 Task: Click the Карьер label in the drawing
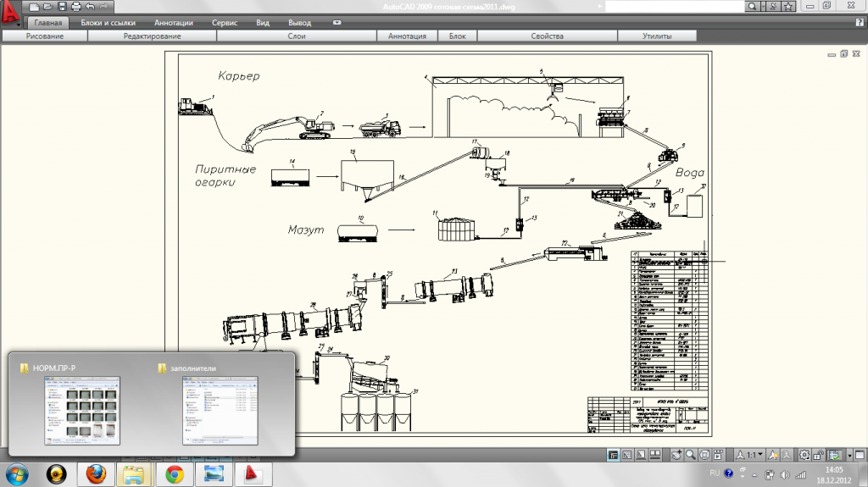(x=238, y=76)
